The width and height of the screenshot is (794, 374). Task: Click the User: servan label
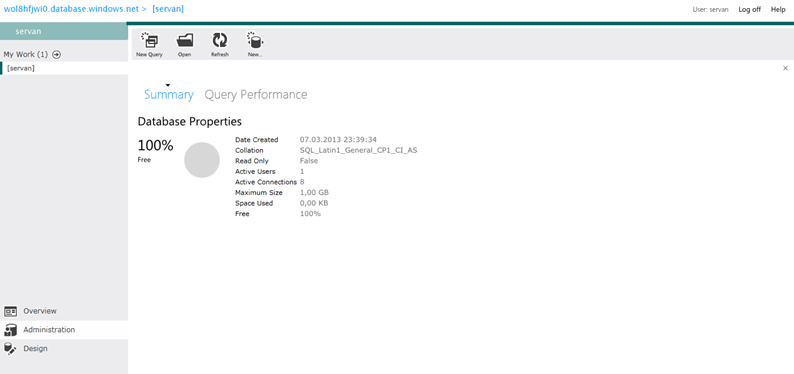[710, 10]
